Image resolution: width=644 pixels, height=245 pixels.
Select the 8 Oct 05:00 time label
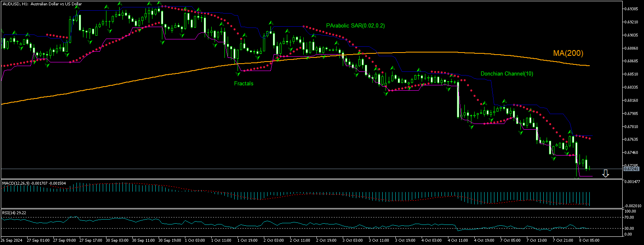click(x=589, y=239)
